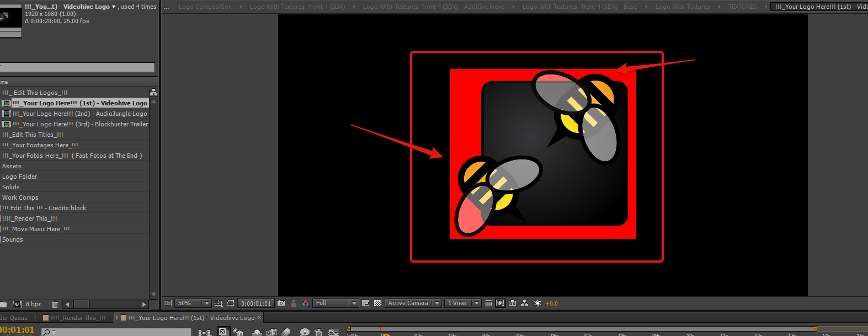Select the Solids folder

pyautogui.click(x=11, y=187)
